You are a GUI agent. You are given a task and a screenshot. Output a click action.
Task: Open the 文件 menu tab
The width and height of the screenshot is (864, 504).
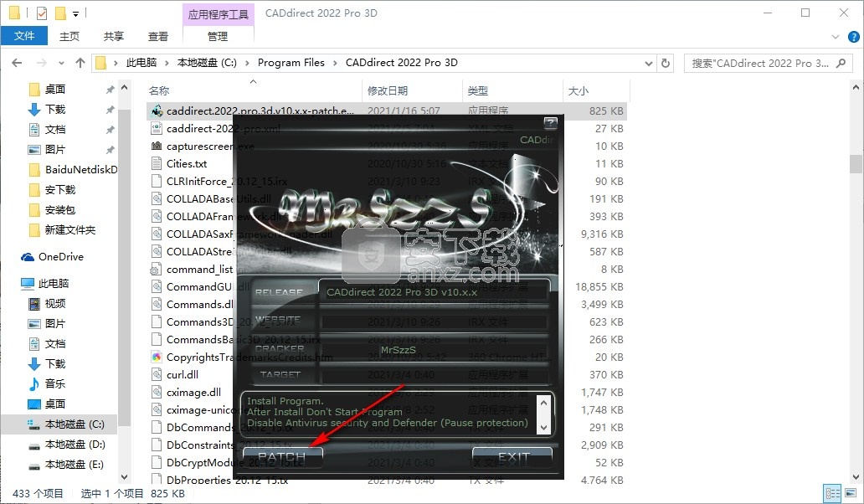coord(23,36)
